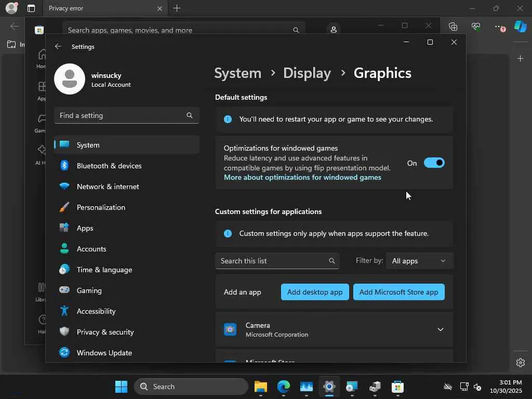The height and width of the screenshot is (399, 532).
Task: Click Add desktop app button
Action: point(315,292)
